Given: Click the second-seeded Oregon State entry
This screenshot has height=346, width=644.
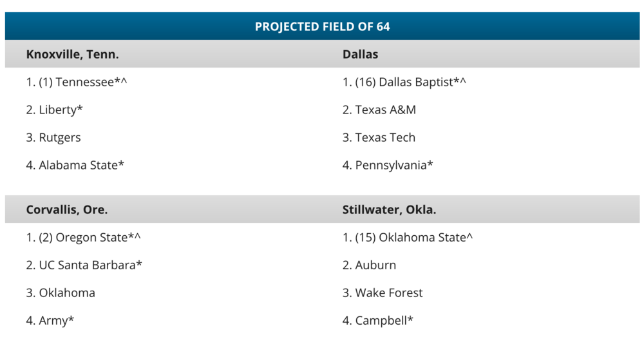Looking at the screenshot, I should 83,237.
